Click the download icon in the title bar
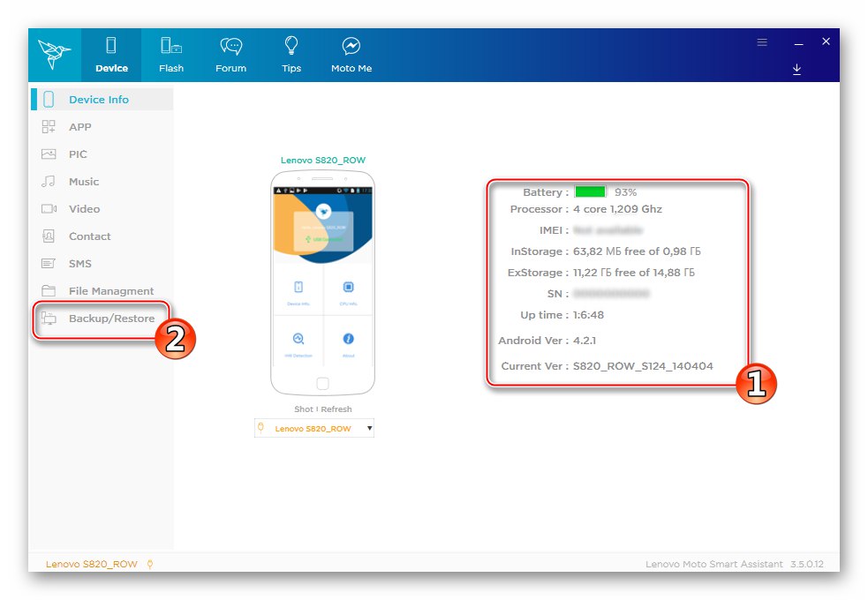The height and width of the screenshot is (600, 868). tap(796, 69)
